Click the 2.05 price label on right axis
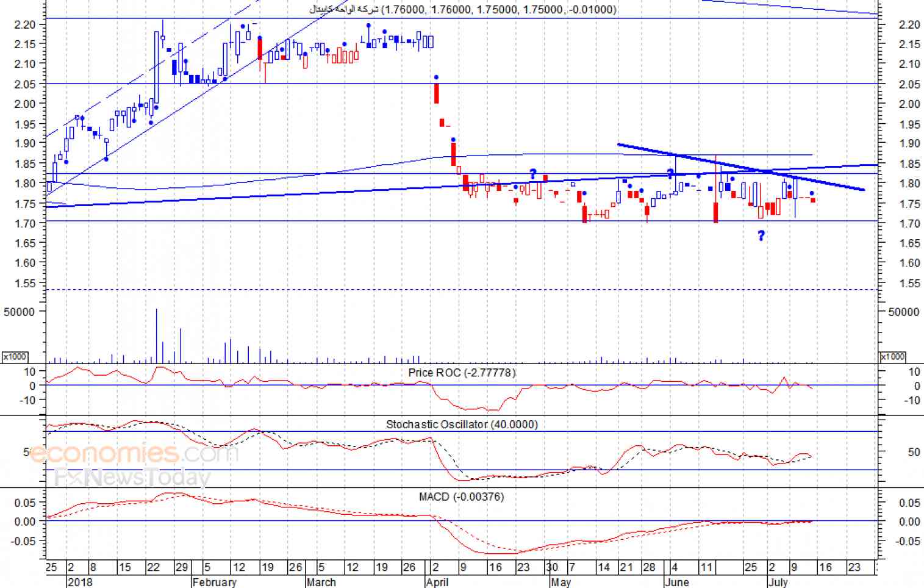 [909, 84]
